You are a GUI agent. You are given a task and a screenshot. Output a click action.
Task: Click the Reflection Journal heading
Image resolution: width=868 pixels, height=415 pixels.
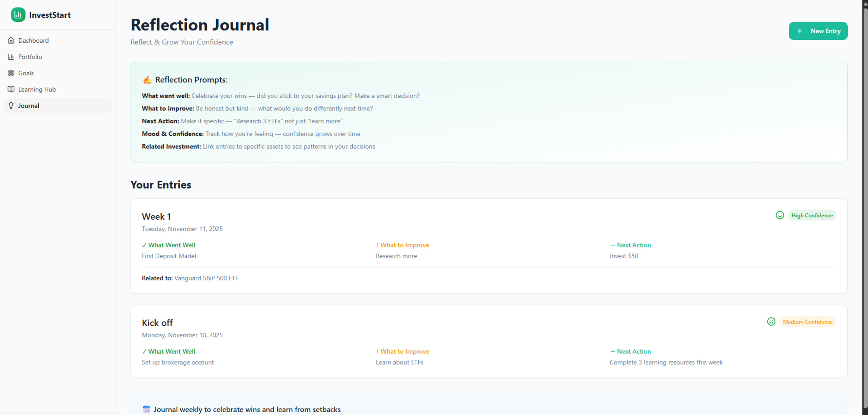(200, 25)
